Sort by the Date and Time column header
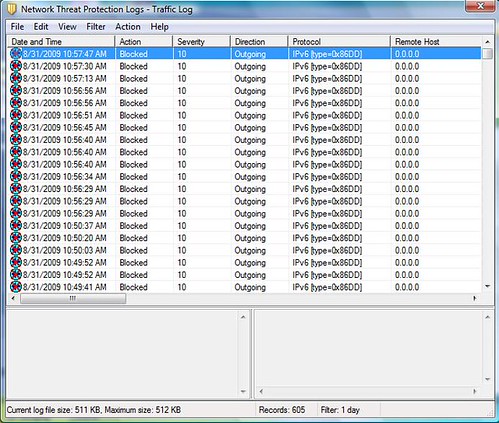499x423 pixels. click(x=61, y=42)
